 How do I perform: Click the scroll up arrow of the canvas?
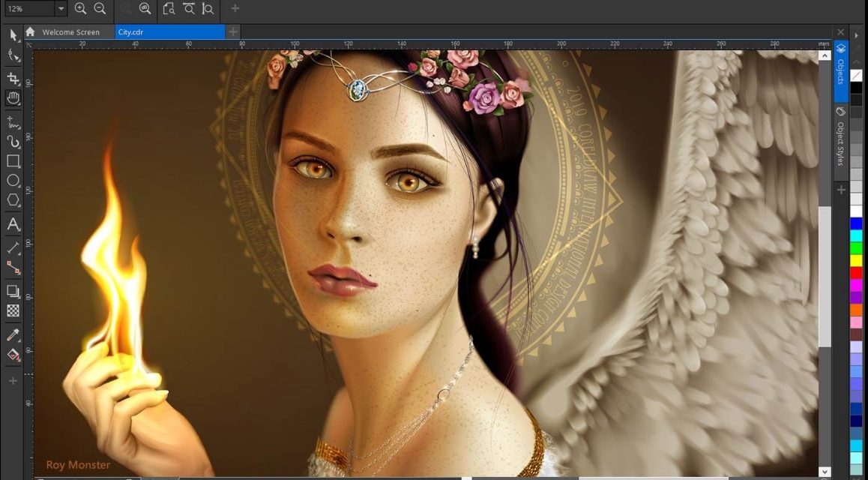pyautogui.click(x=825, y=56)
